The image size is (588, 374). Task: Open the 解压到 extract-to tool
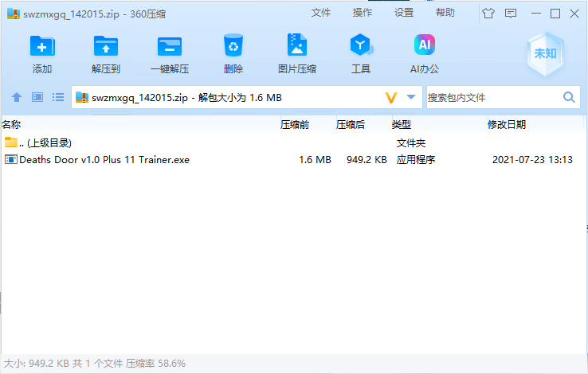coord(106,53)
